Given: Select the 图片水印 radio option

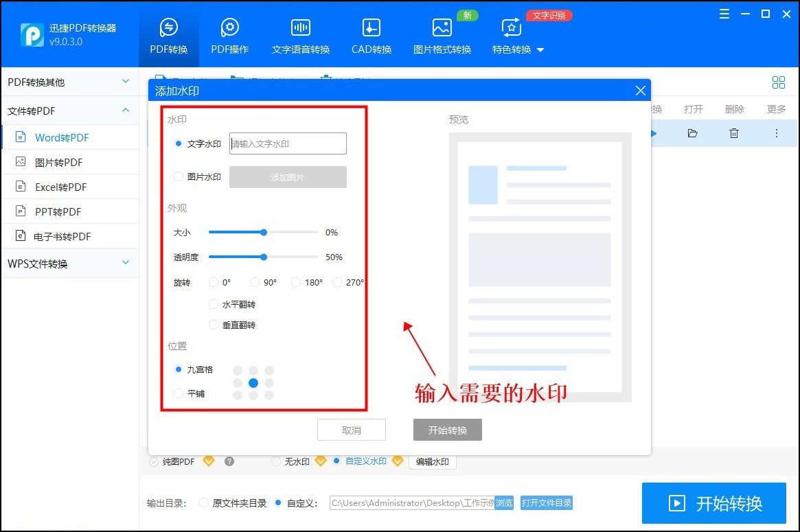Looking at the screenshot, I should point(179,176).
